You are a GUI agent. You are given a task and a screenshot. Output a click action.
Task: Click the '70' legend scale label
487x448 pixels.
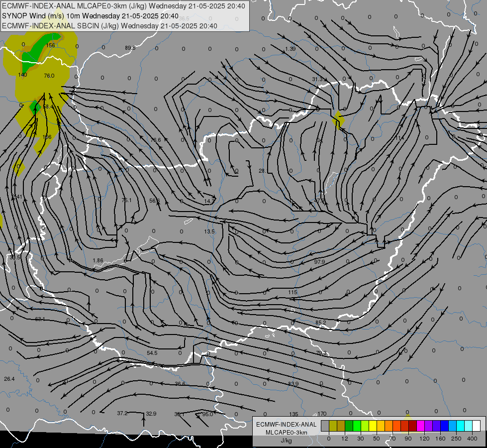[392, 439]
